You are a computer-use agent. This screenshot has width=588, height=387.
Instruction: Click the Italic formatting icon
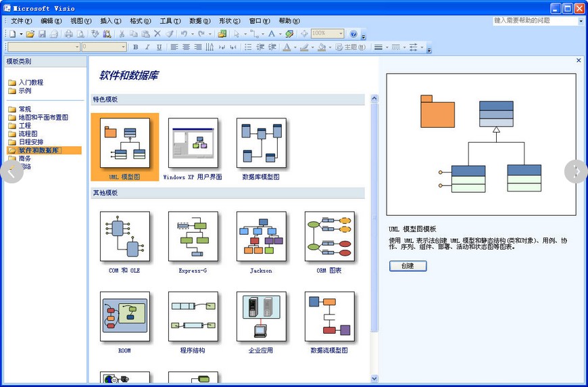pos(147,47)
